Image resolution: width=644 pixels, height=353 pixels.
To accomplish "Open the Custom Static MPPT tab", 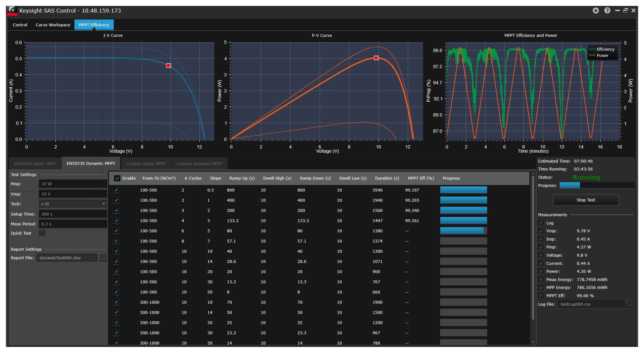I will (x=146, y=164).
